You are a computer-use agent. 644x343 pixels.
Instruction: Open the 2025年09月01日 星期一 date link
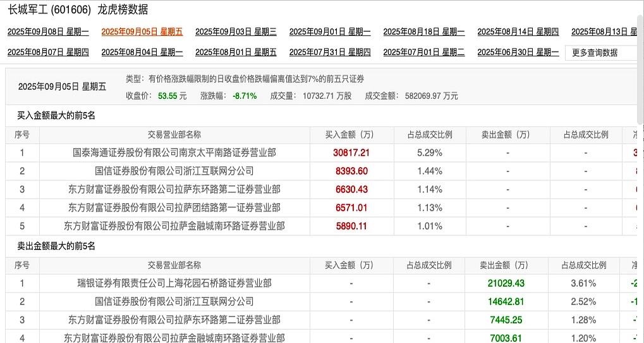[x=330, y=32]
